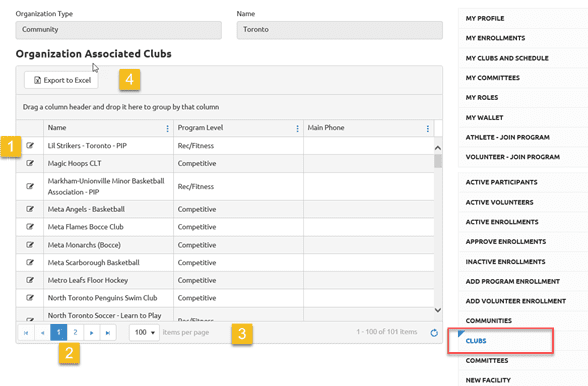Open Program Level column options menu
The image size is (588, 386).
[x=297, y=128]
